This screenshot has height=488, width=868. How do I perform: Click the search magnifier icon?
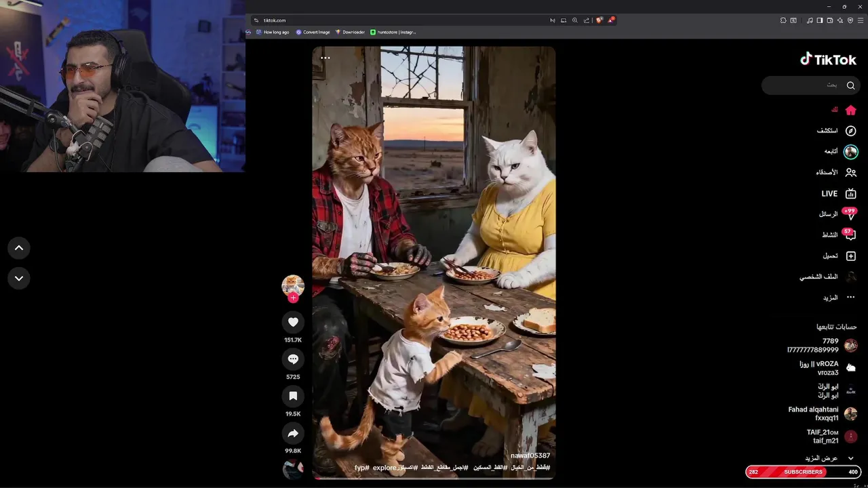pos(850,85)
